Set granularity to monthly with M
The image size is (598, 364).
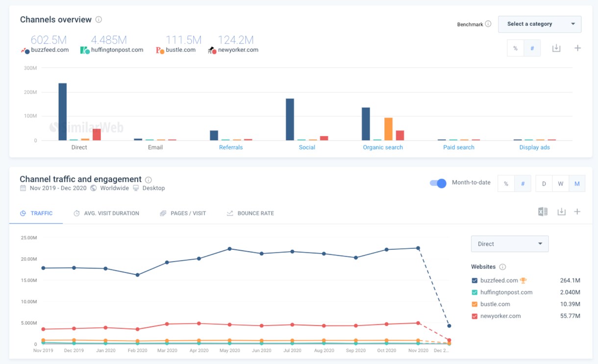coord(577,184)
